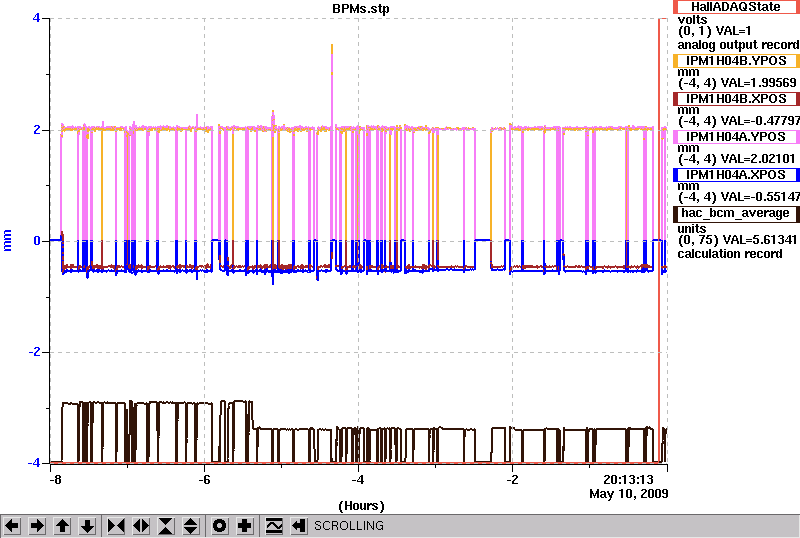Click the wave-graph icon in the toolbar
This screenshot has width=800, height=538.
pos(274,526)
